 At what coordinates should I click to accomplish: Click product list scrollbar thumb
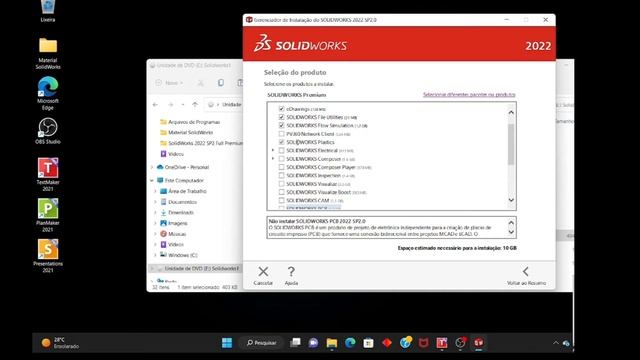pyautogui.click(x=511, y=144)
